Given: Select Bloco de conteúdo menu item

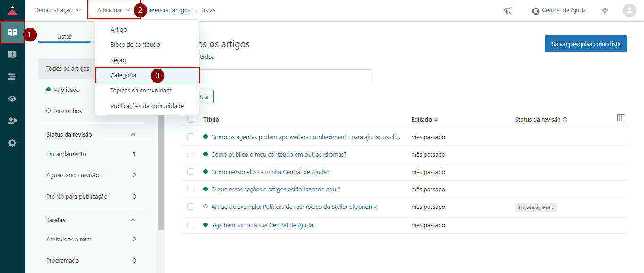Looking at the screenshot, I should point(135,45).
